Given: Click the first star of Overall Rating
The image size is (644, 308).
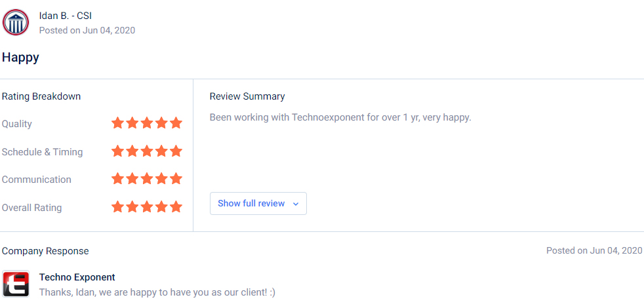Looking at the screenshot, I should [x=117, y=206].
